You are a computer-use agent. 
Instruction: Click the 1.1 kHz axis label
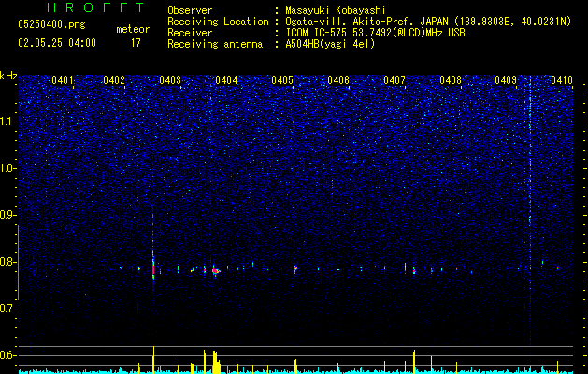click(x=7, y=122)
